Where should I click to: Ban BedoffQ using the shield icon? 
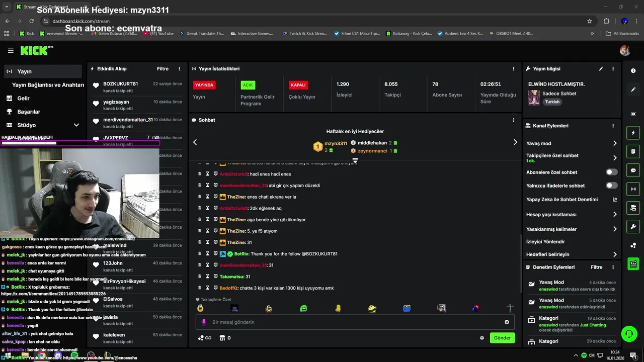point(215,288)
